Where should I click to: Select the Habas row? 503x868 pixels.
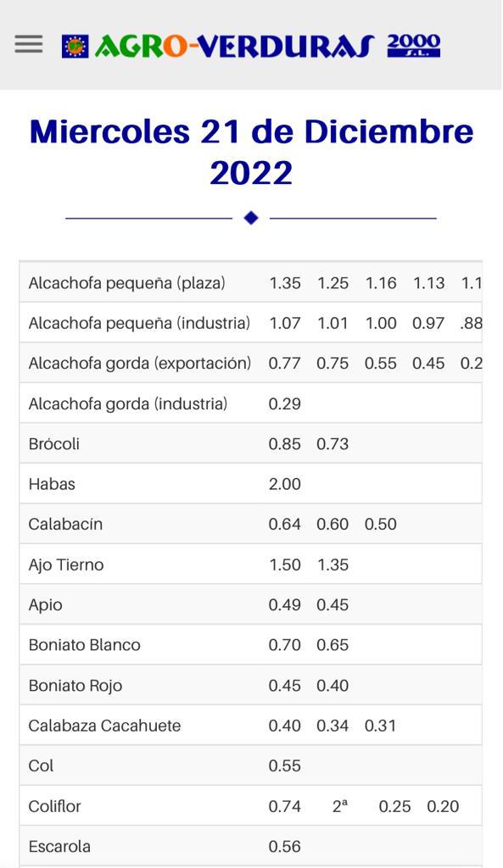coord(251,484)
